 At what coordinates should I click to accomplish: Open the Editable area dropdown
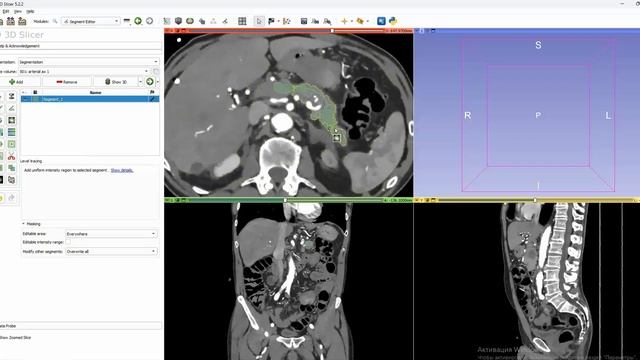[x=111, y=234]
